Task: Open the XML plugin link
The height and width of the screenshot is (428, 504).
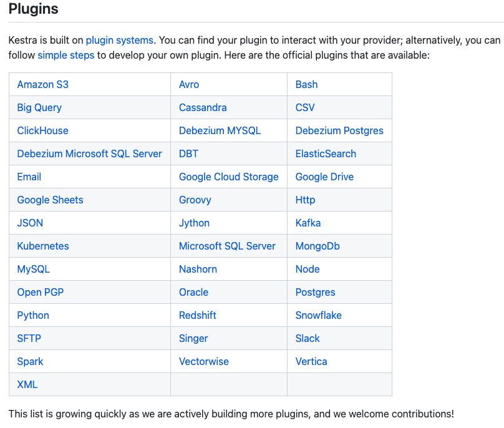Action: [x=27, y=385]
